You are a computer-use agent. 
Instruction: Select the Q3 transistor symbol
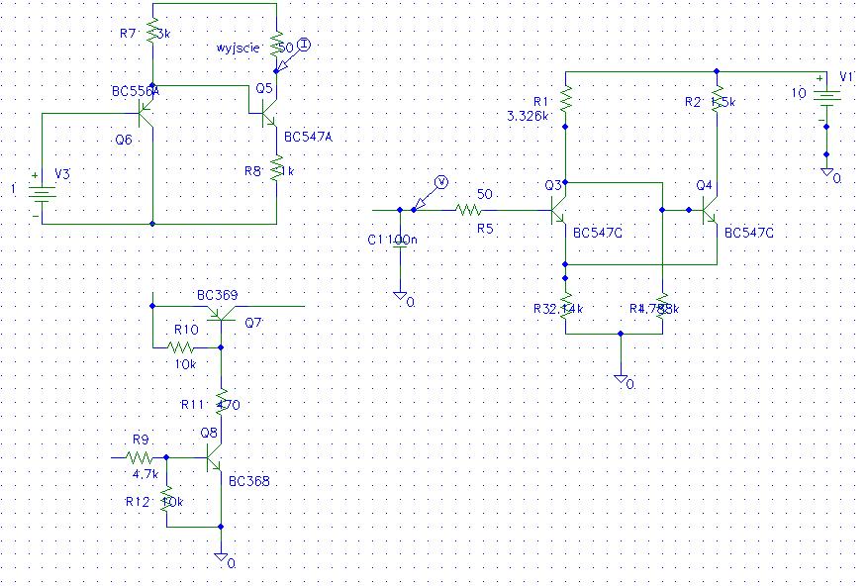tap(558, 211)
